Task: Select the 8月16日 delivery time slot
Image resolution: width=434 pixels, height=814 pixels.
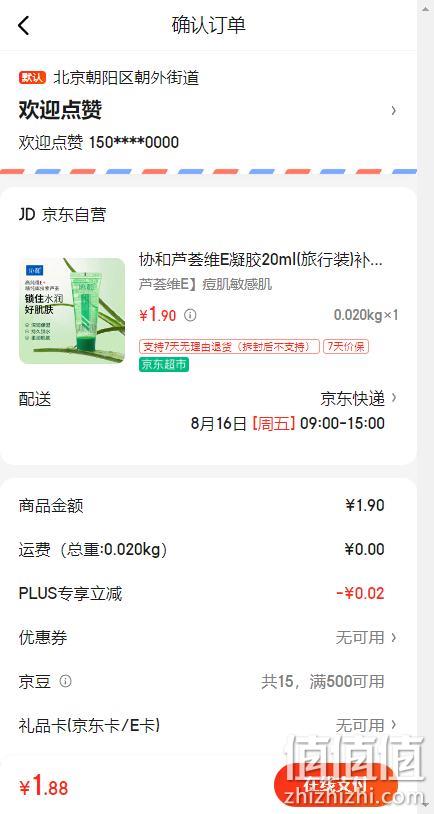Action: point(288,423)
